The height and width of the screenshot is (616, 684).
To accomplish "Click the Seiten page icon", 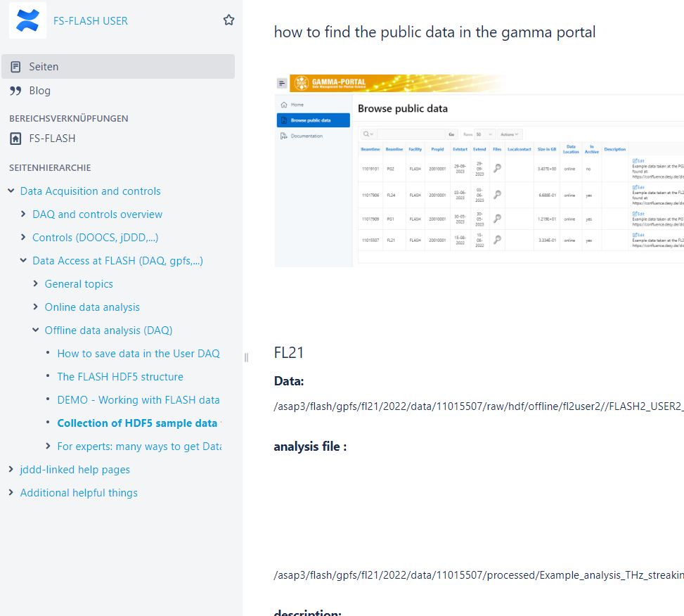I will coord(16,67).
